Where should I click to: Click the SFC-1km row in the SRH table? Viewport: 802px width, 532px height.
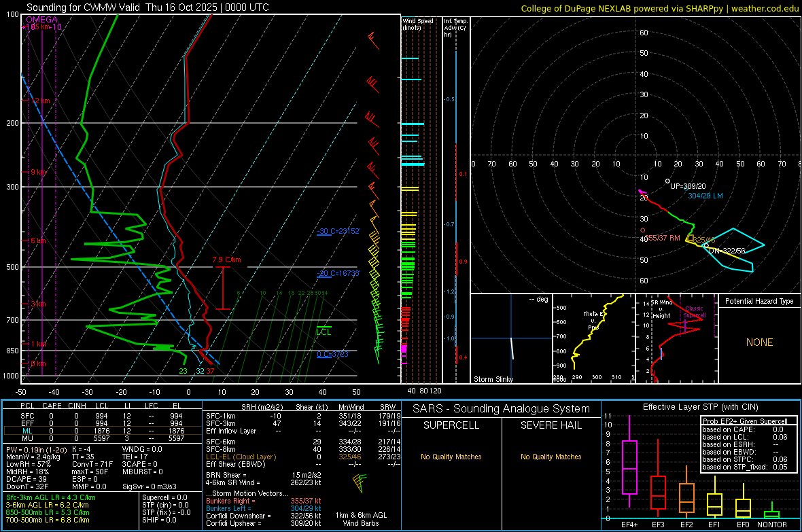303,416
